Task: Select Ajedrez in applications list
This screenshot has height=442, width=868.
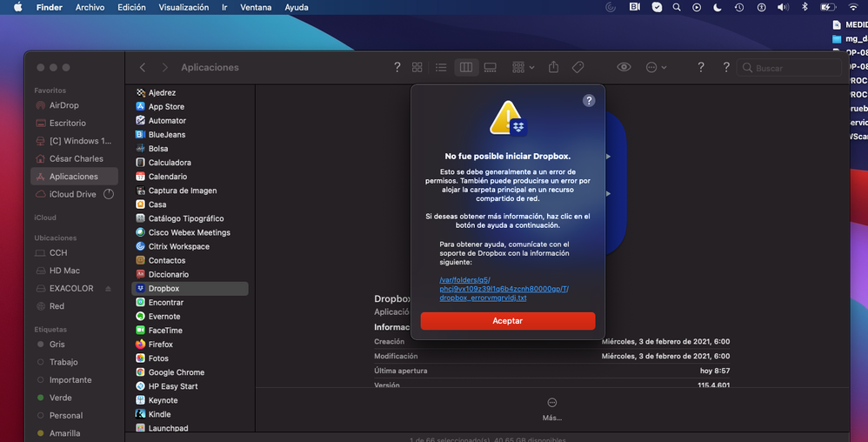Action: pyautogui.click(x=190, y=92)
